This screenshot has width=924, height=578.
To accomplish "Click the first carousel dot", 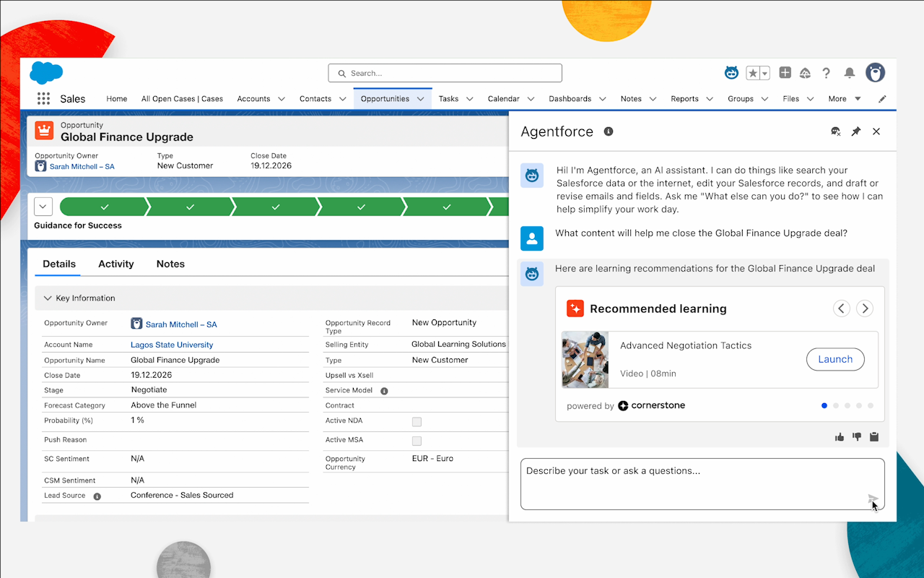I will tap(824, 406).
